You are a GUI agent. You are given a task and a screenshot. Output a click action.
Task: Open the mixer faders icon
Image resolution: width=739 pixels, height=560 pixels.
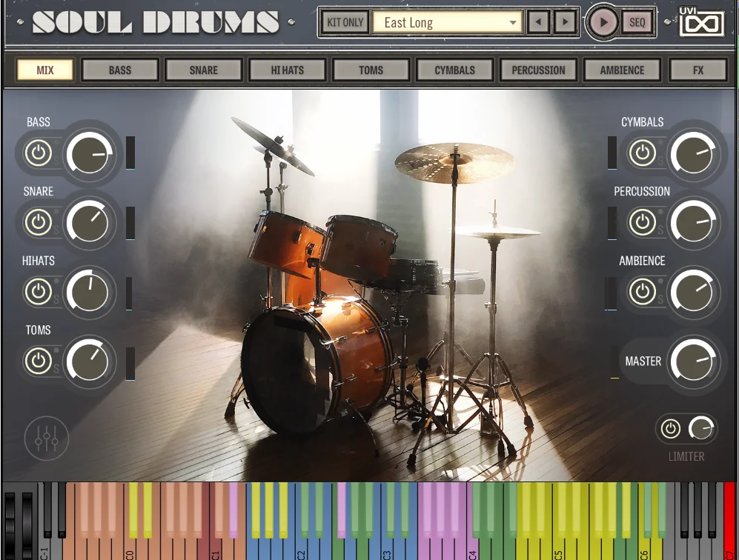(x=47, y=439)
